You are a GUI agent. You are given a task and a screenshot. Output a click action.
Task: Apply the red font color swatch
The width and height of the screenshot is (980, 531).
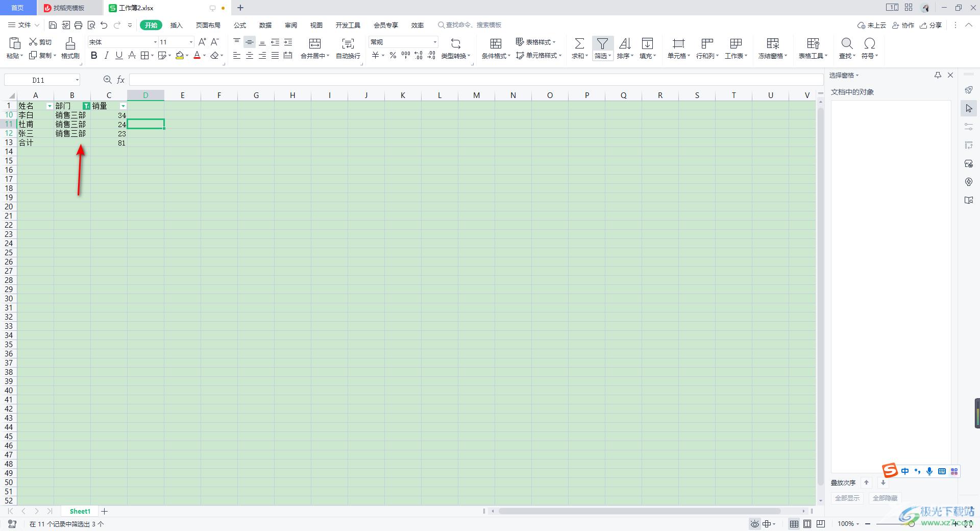(x=197, y=56)
